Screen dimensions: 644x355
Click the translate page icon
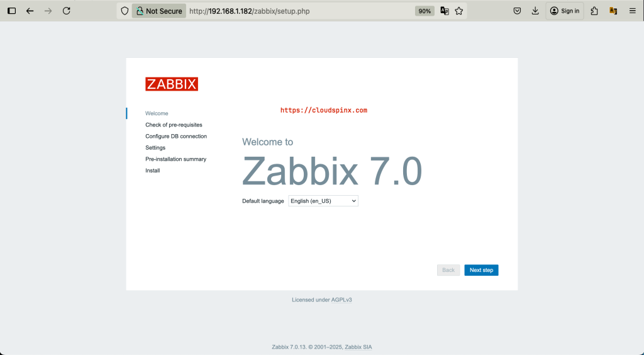pyautogui.click(x=445, y=11)
